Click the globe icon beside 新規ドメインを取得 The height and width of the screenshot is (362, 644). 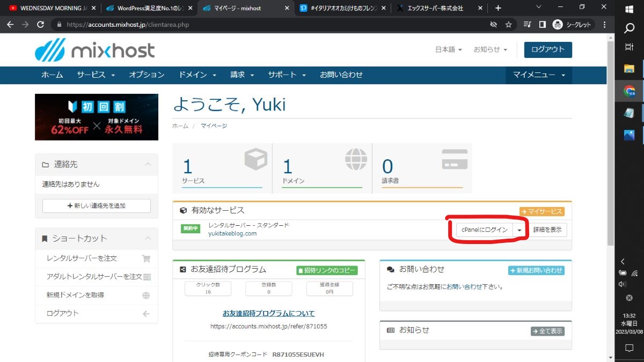146,295
